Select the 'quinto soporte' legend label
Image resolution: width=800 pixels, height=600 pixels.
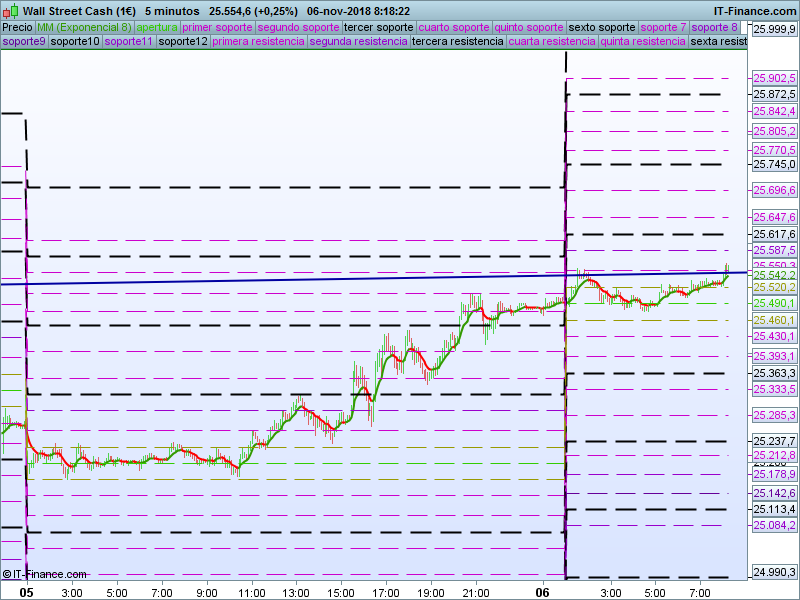pos(529,27)
